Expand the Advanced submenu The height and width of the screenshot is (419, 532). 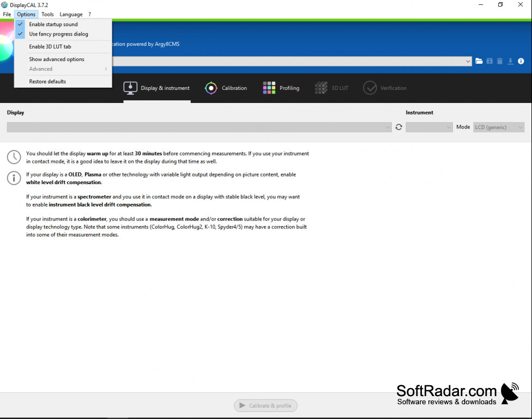(x=63, y=69)
